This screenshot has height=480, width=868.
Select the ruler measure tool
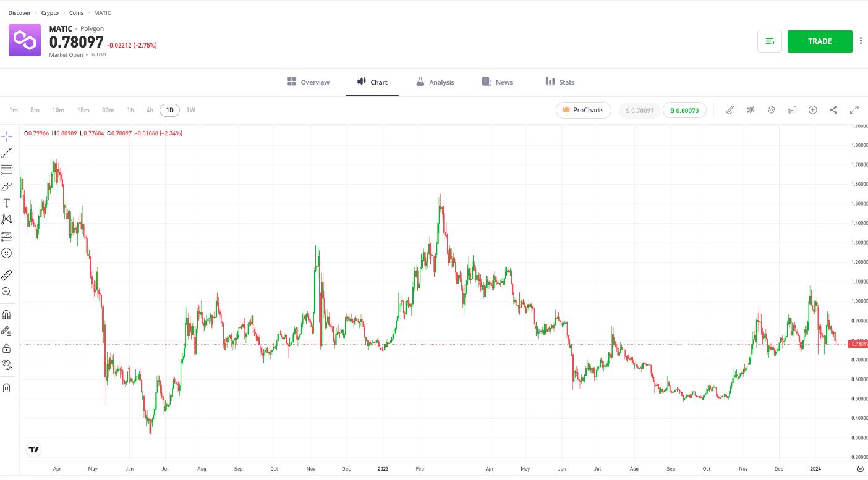coord(7,275)
